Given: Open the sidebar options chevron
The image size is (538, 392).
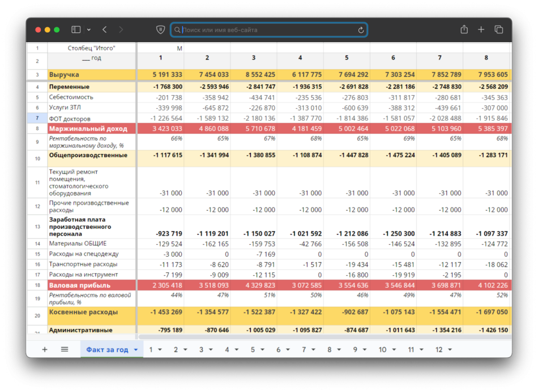Looking at the screenshot, I should [89, 30].
